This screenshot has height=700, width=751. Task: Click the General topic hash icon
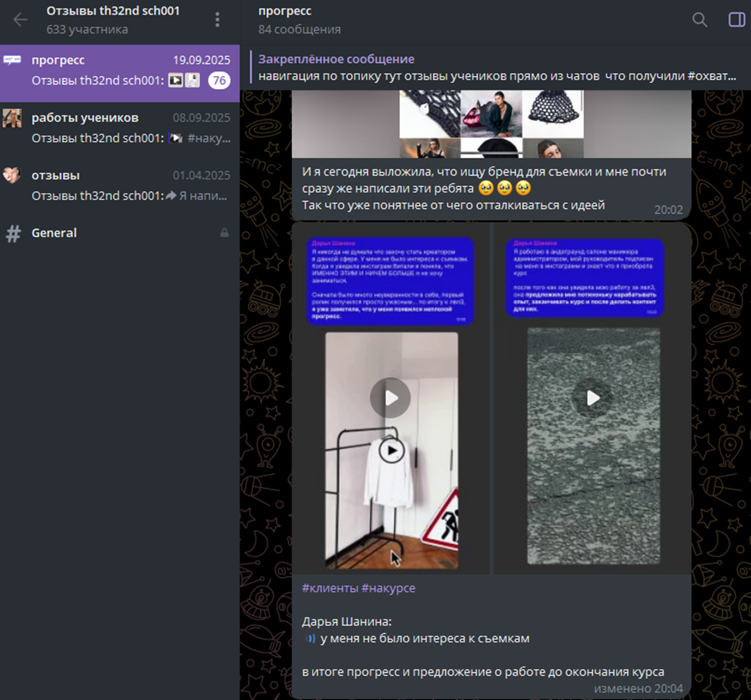tap(13, 234)
